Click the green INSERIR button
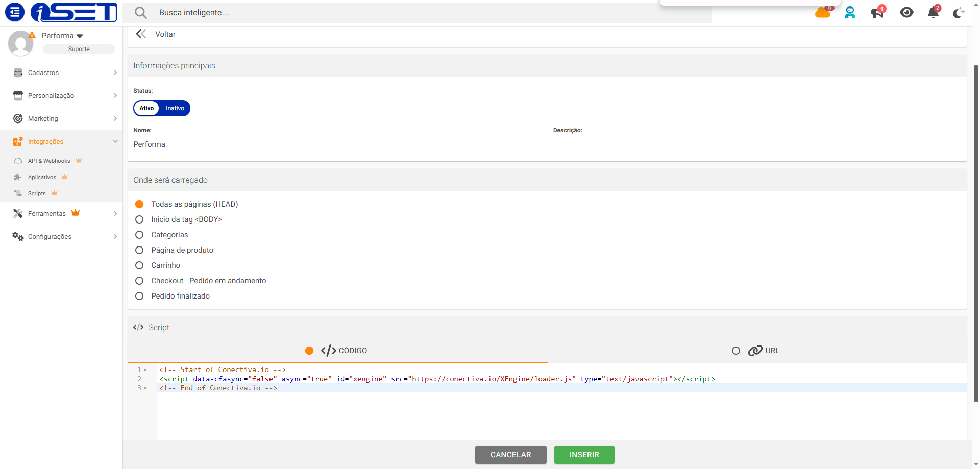980x469 pixels. coord(584,455)
